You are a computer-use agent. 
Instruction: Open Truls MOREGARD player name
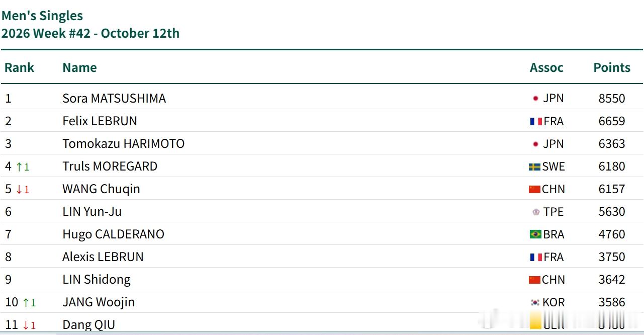click(110, 166)
